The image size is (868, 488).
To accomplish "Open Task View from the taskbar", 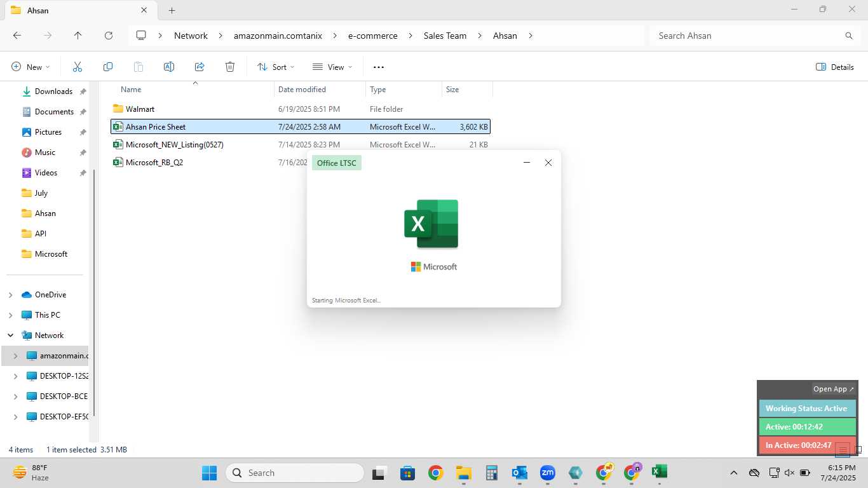I will 379,473.
